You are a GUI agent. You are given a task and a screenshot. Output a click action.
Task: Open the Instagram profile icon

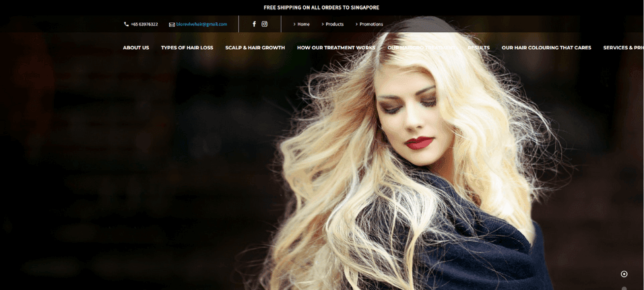click(x=265, y=24)
